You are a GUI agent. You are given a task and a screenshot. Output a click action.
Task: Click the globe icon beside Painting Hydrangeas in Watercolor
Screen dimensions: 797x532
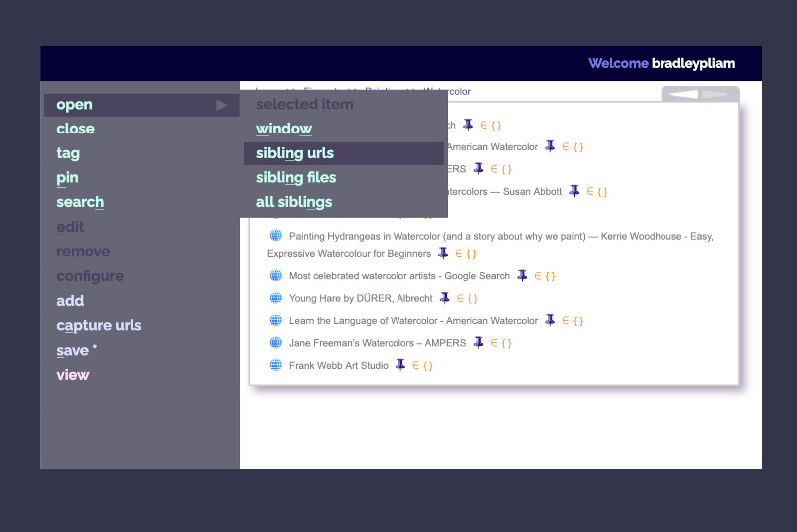(x=276, y=235)
